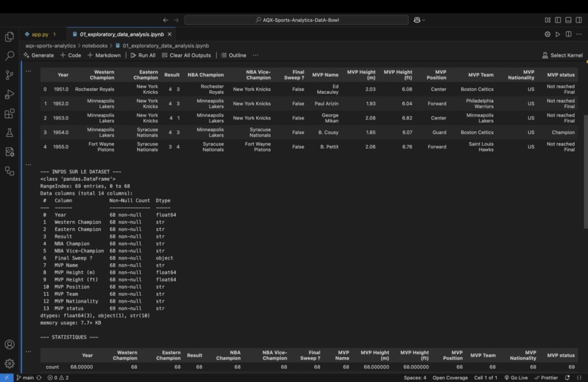Toggle the secondary side bar
588x382 pixels.
tap(579, 20)
